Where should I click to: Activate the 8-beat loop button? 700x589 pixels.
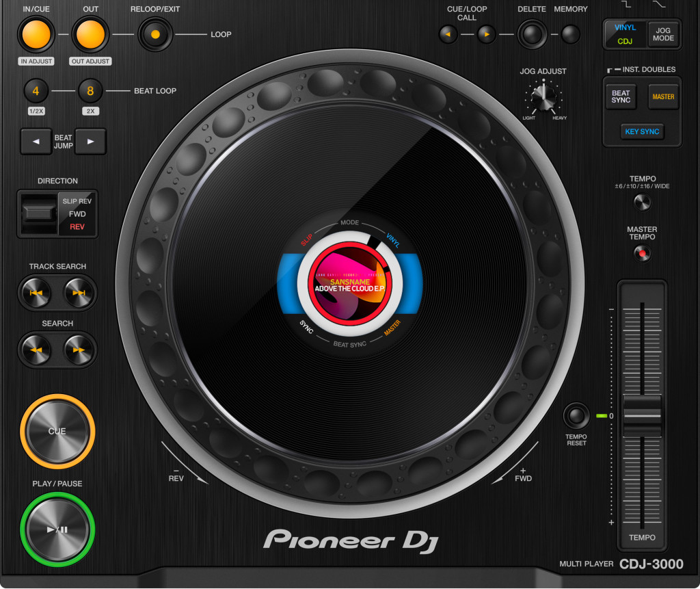click(90, 91)
